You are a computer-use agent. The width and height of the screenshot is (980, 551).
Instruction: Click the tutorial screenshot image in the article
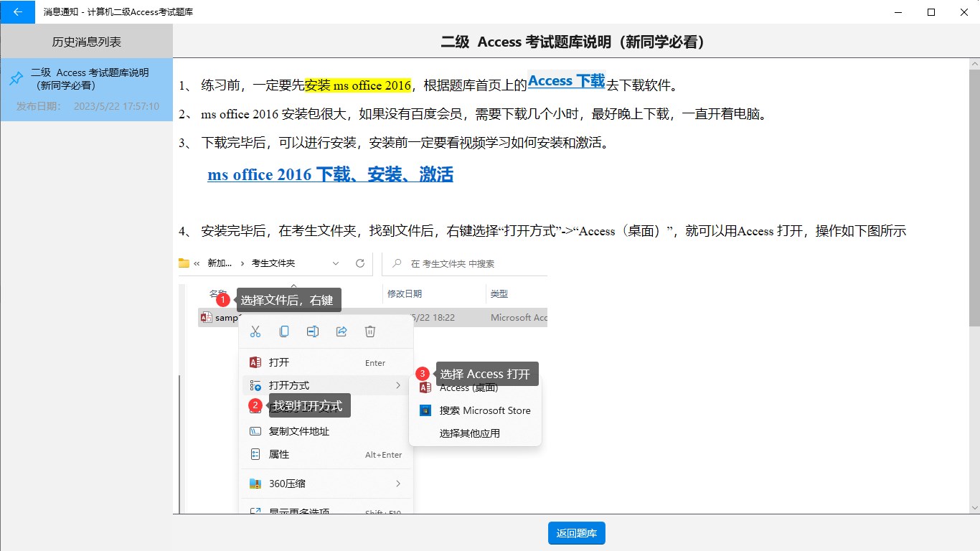coord(363,382)
